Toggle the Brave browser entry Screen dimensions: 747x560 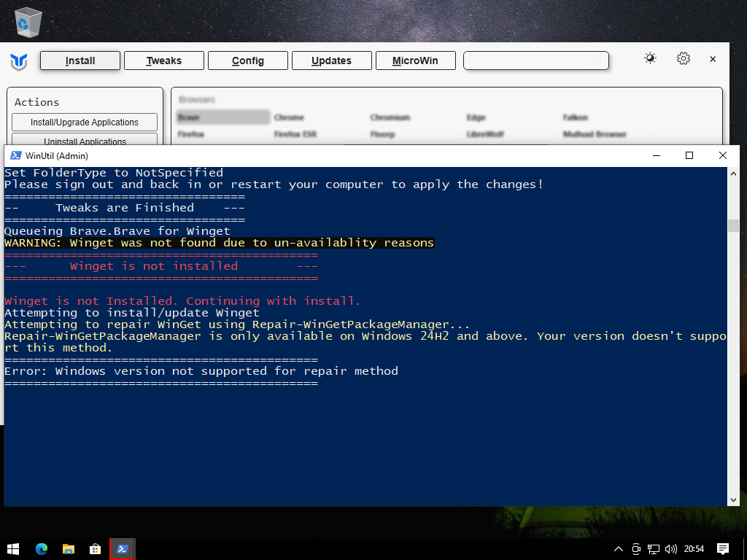[x=223, y=117]
